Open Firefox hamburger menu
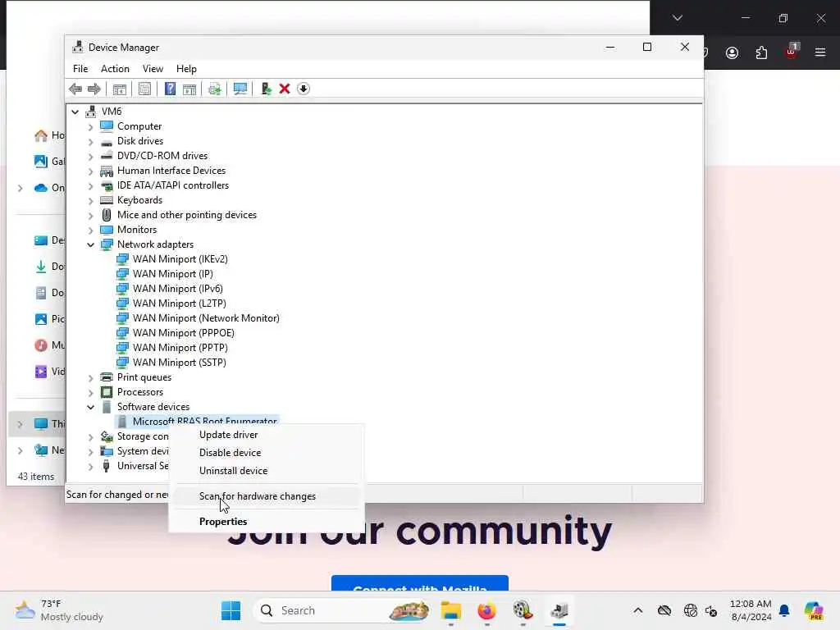The image size is (840, 630). (820, 52)
